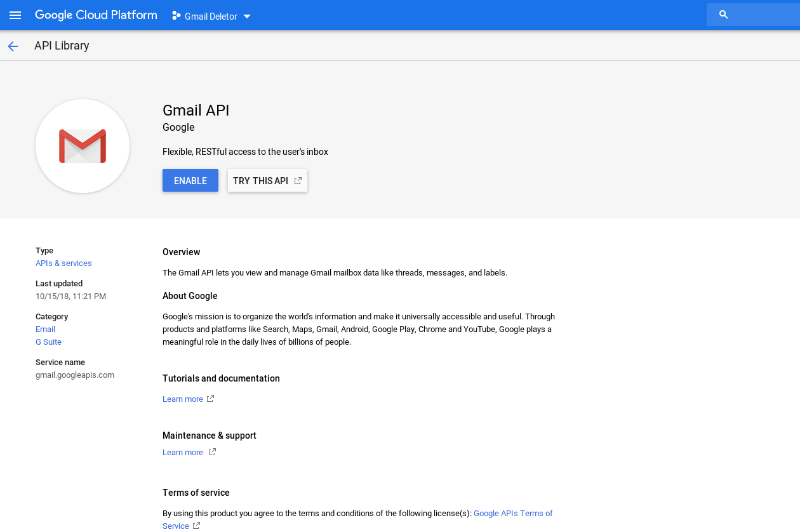The image size is (800, 532).
Task: Open the Email category link
Action: coord(45,329)
